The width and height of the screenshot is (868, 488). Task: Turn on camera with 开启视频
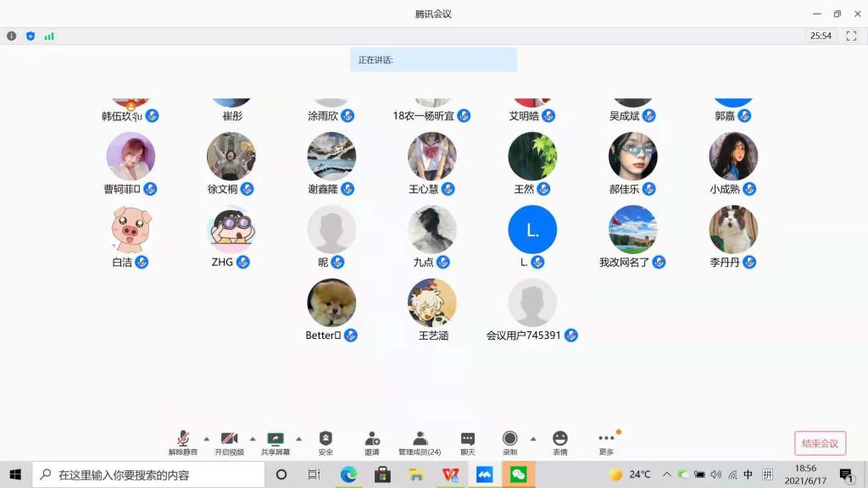pyautogui.click(x=229, y=442)
